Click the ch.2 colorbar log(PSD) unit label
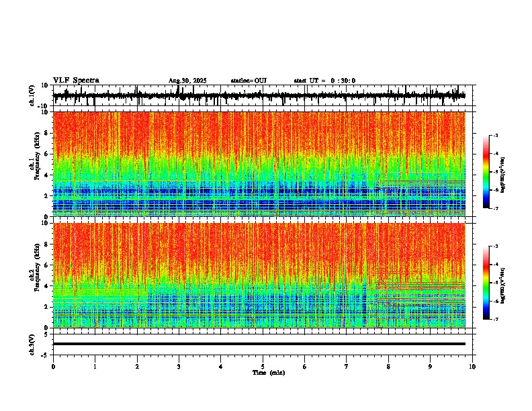This screenshot has height=411, width=532. click(502, 285)
